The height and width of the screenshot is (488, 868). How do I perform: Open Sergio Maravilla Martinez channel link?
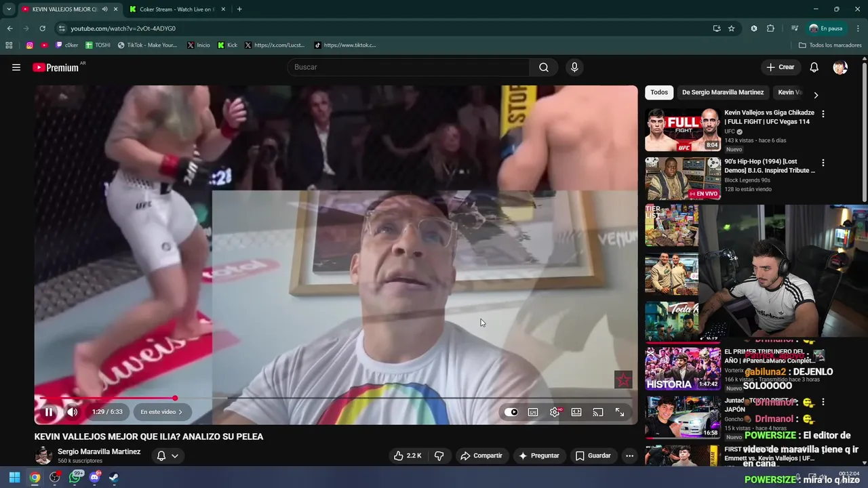click(x=99, y=451)
